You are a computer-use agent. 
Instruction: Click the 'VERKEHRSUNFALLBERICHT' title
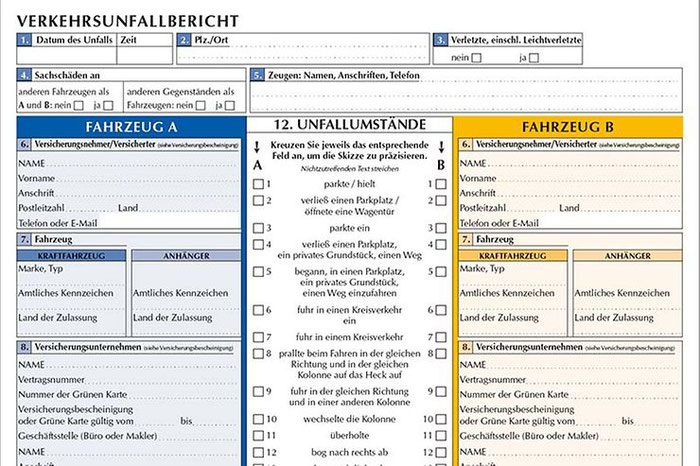[x=128, y=21]
